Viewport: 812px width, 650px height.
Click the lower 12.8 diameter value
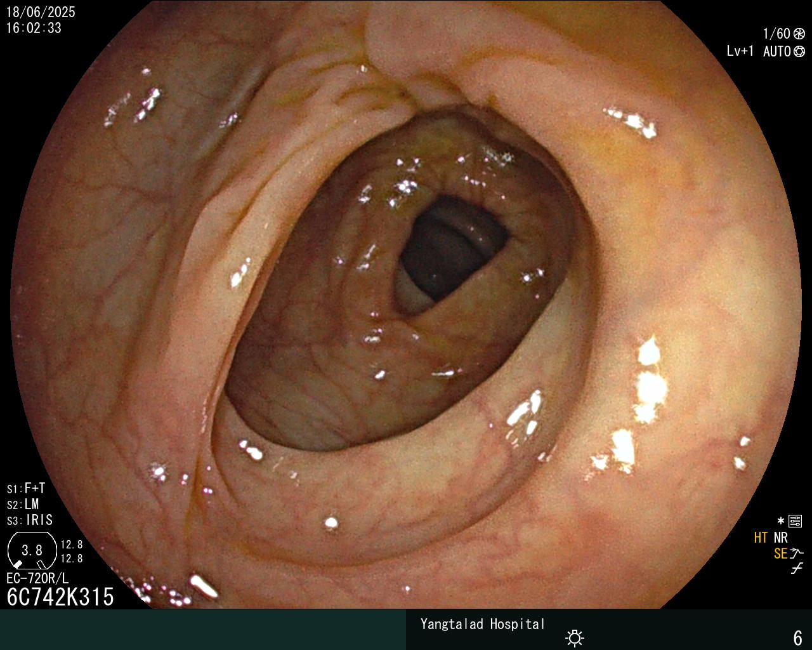click(72, 559)
